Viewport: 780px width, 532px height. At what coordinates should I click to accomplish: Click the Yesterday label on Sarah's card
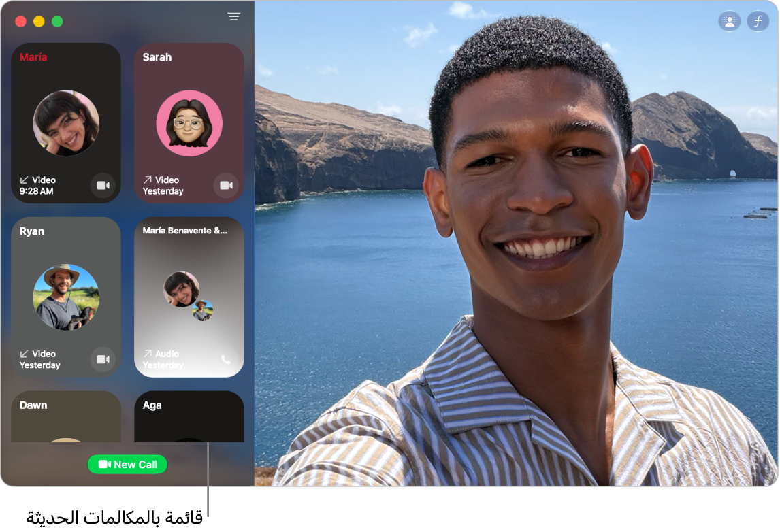(163, 191)
